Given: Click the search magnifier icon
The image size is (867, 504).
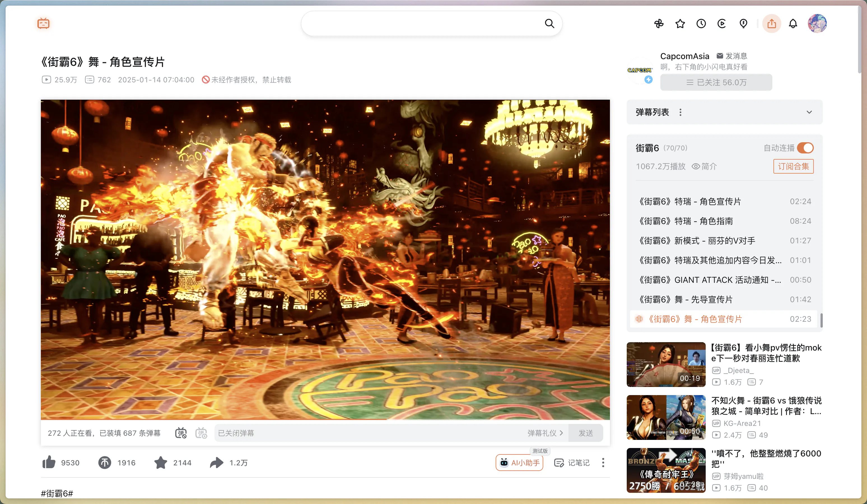Looking at the screenshot, I should pyautogui.click(x=549, y=24).
